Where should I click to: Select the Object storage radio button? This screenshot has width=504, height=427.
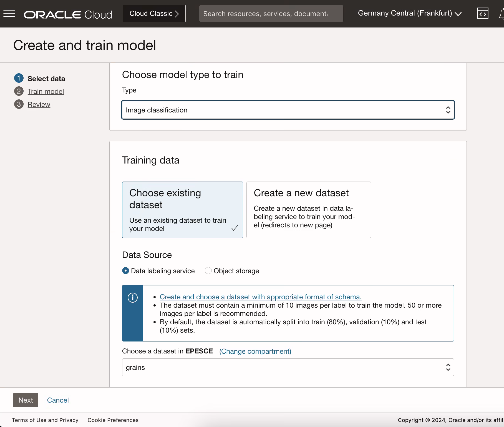pyautogui.click(x=208, y=271)
